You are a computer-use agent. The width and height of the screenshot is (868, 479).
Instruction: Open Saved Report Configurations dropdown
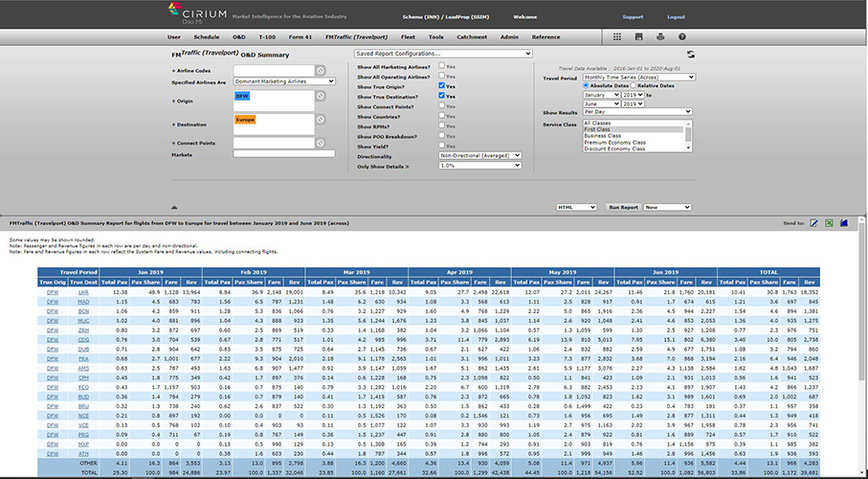coord(442,54)
